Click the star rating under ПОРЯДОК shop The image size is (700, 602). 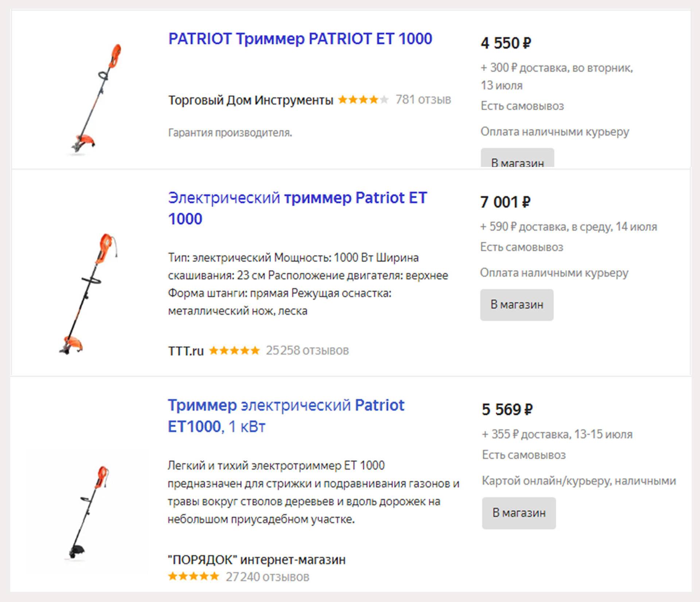(193, 576)
